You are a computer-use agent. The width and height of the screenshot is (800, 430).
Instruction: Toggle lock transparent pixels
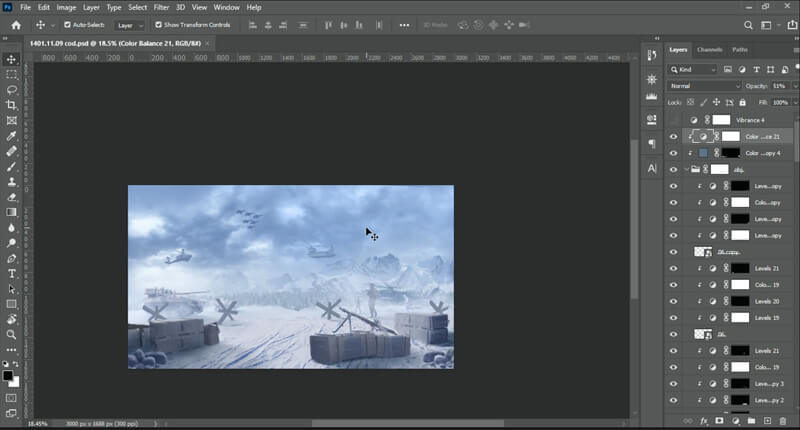pyautogui.click(x=690, y=103)
